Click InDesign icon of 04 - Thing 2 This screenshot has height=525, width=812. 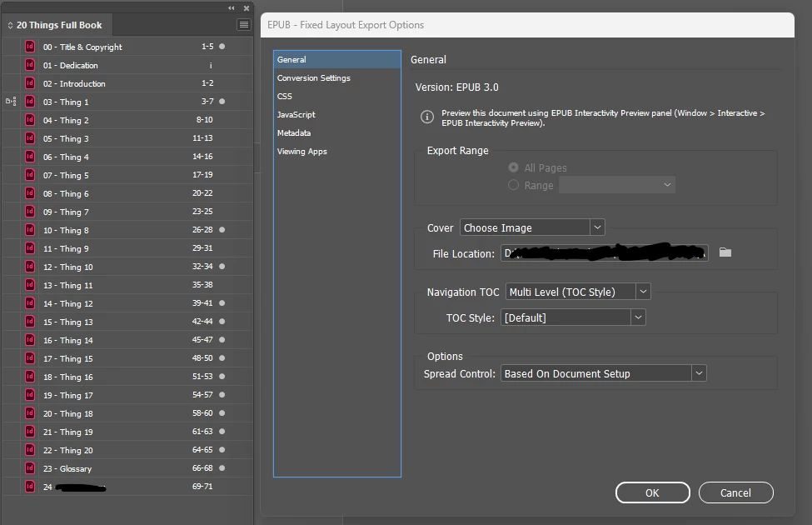[x=30, y=120]
